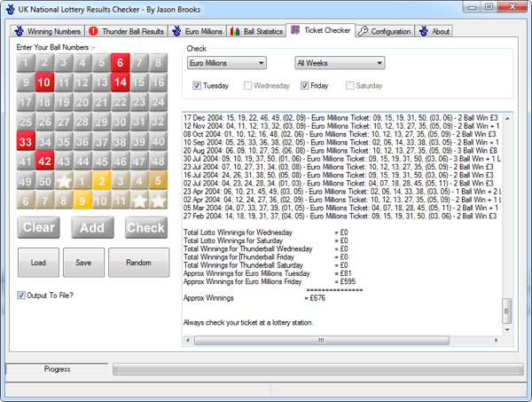Viewport: 532px width, 402px height.
Task: Click the Add button
Action: point(92,227)
